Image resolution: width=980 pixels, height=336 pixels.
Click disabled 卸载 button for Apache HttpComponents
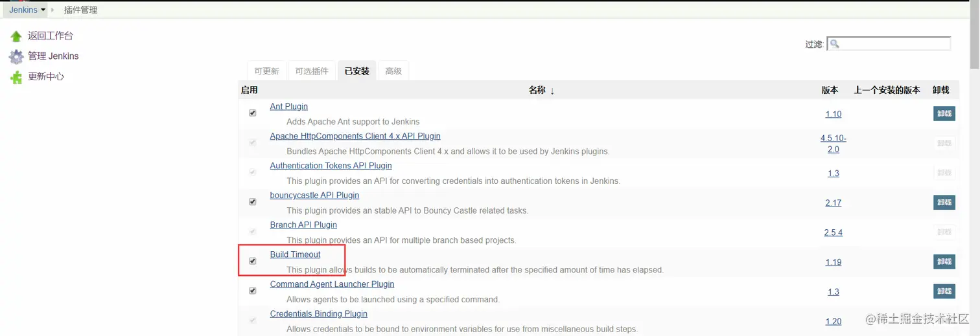[944, 143]
